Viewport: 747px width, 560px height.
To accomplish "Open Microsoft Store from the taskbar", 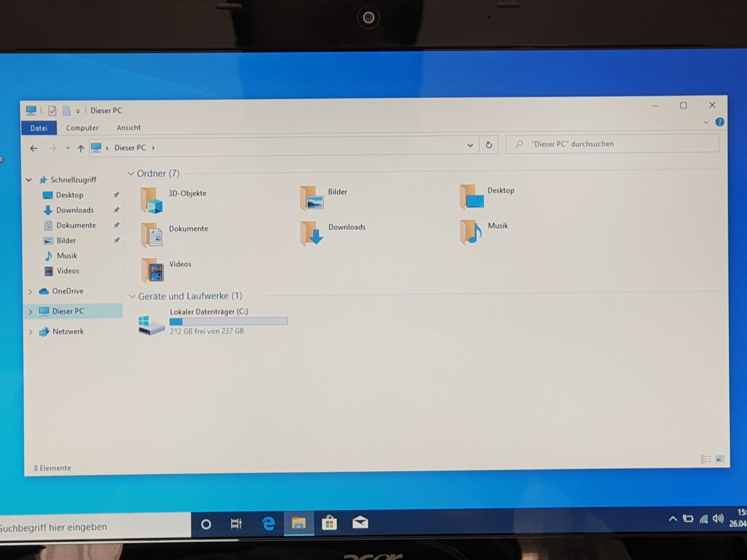I will tap(329, 523).
